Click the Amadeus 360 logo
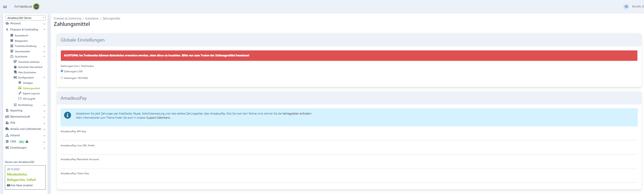644x194 pixels. point(27,6)
